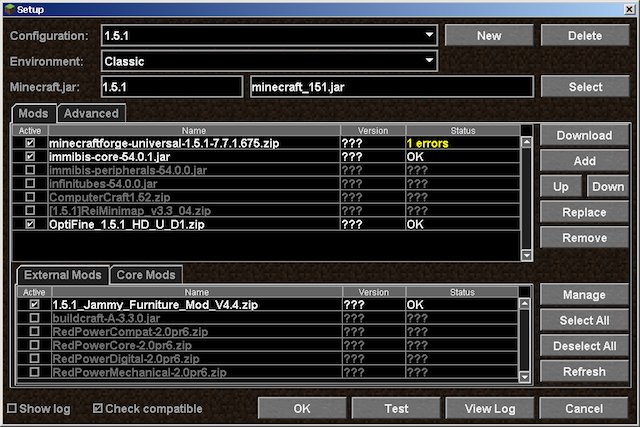Switch to the Mods tab
Screen dimensions: 640x427
click(x=33, y=113)
